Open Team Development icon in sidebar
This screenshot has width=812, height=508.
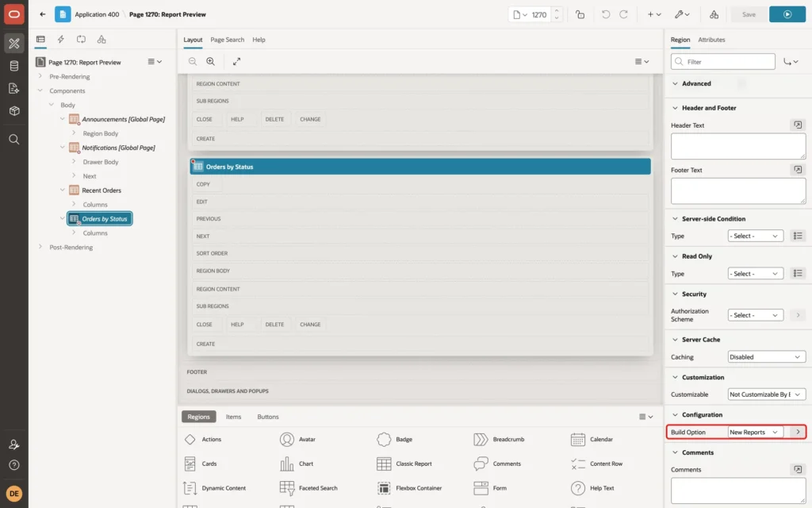[x=14, y=89]
